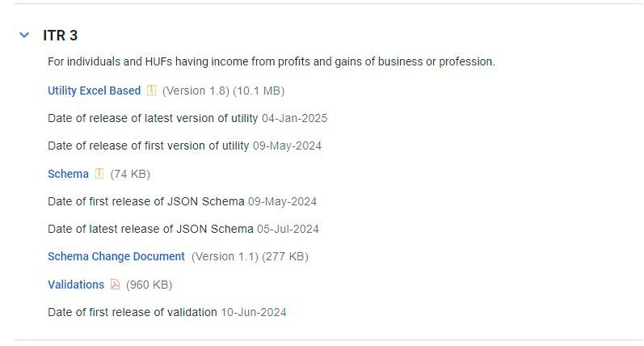
Task: Open the Validations link
Action: pos(76,285)
